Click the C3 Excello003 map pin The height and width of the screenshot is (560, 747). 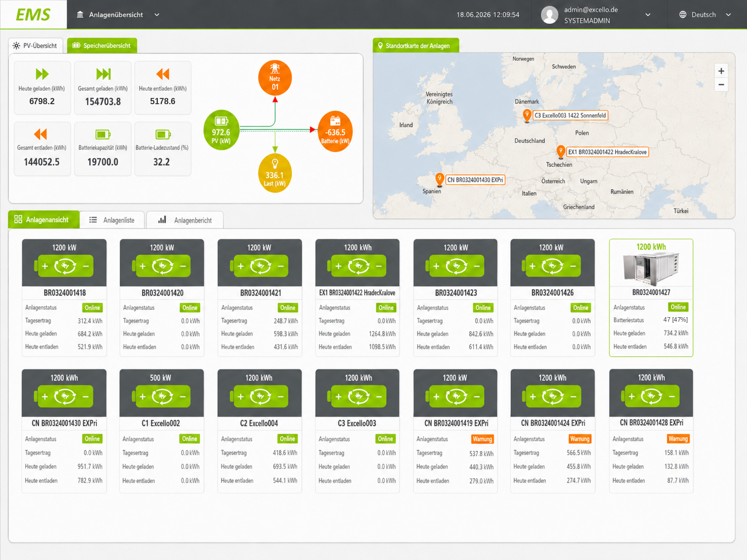tap(527, 116)
